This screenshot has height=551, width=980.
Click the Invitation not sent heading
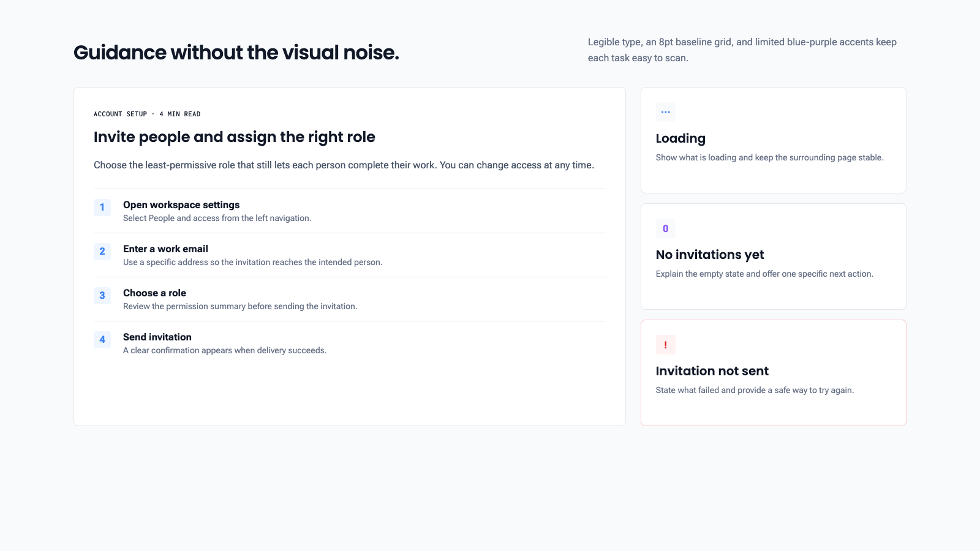[712, 371]
